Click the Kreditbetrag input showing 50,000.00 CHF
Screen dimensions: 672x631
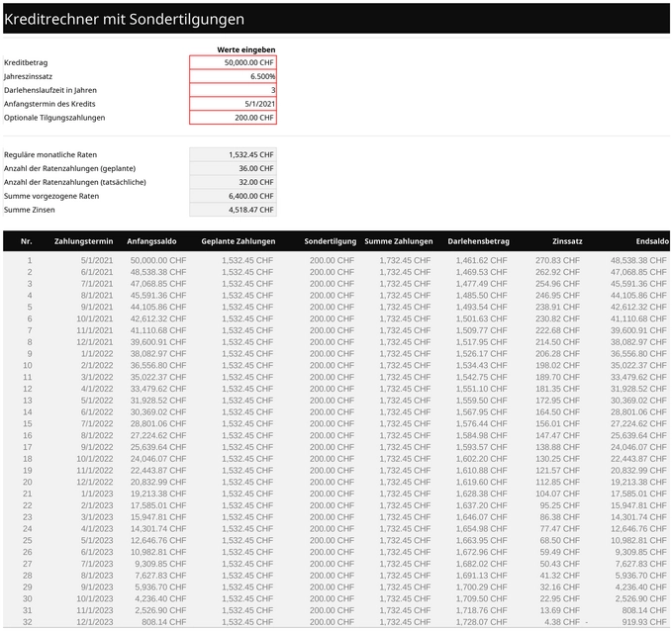click(233, 62)
